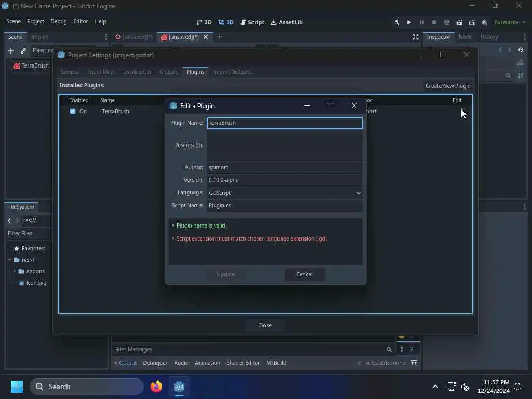
Task: Run a specific scene icon
Action: 472,22
